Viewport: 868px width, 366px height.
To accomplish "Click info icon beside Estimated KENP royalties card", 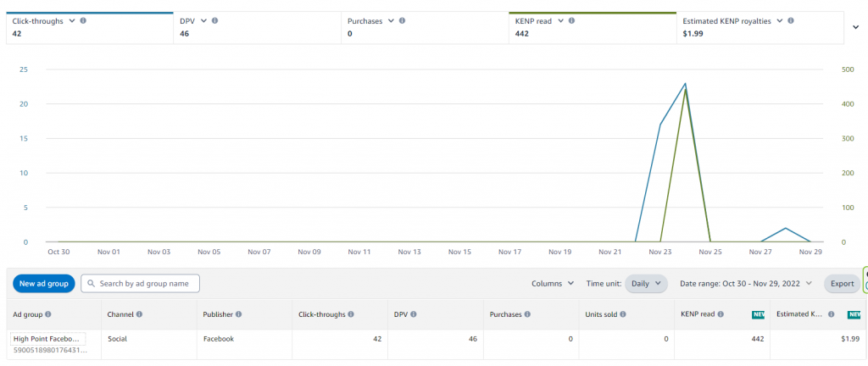I will click(x=790, y=20).
